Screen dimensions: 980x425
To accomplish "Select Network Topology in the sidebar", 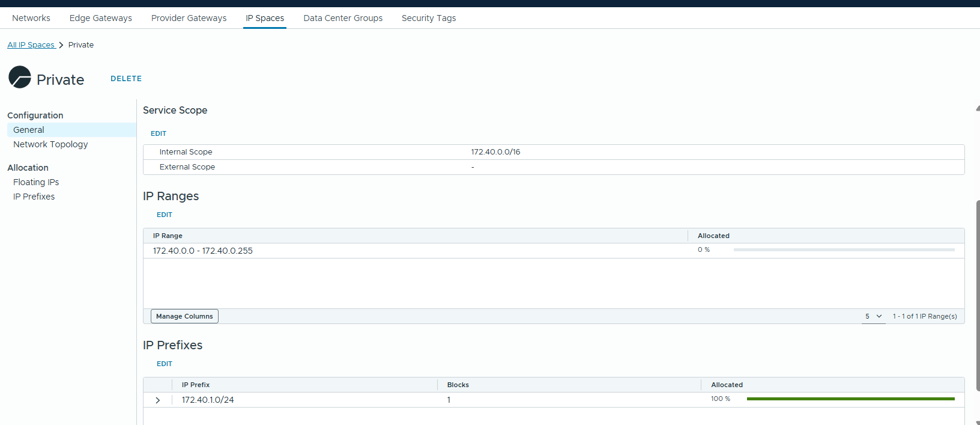I will tap(50, 144).
